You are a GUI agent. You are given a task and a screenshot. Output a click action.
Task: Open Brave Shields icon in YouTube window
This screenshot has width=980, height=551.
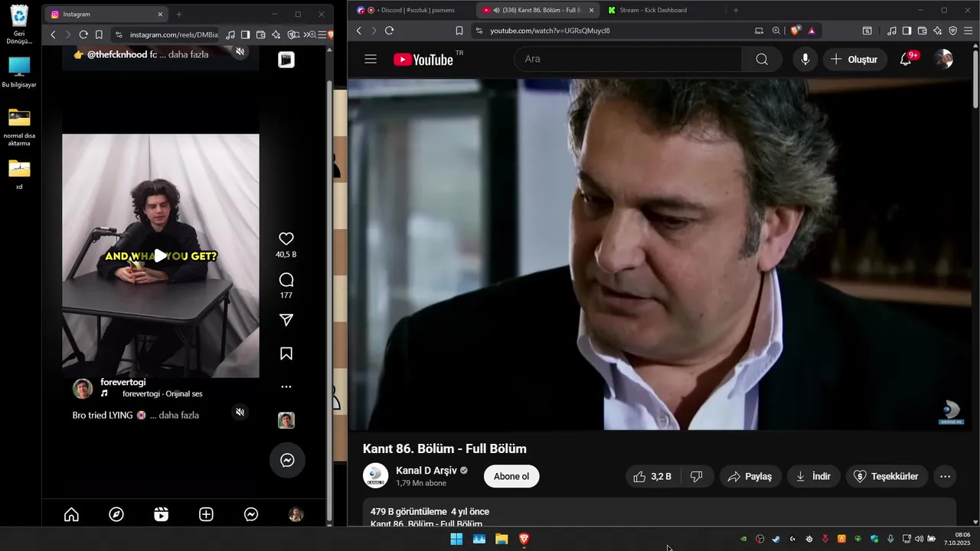click(795, 31)
